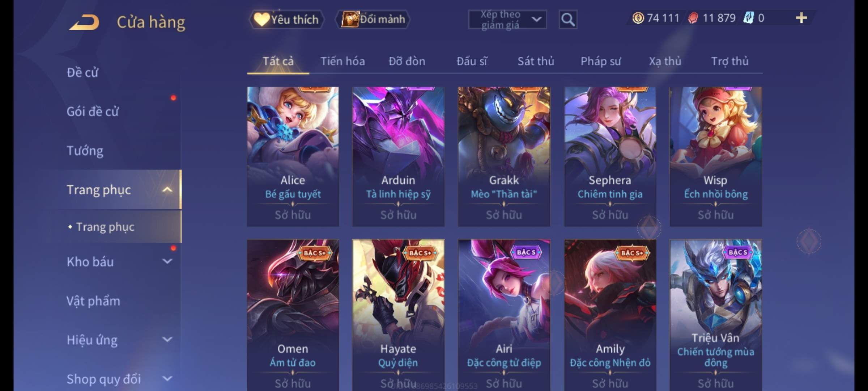Screen dimensions: 868x391
Task: Select the Tiến hóa tab
Action: (342, 61)
